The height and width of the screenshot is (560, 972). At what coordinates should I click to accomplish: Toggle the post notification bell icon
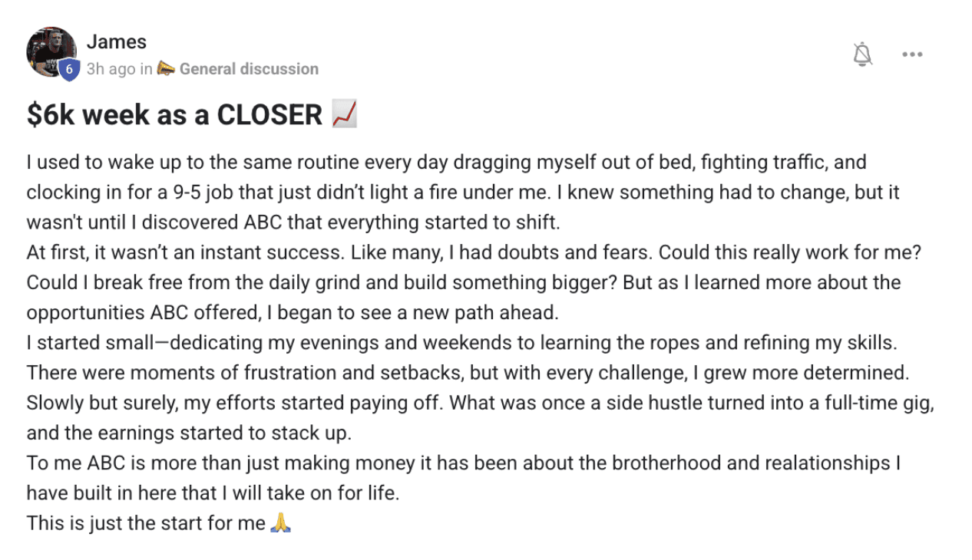click(x=863, y=54)
